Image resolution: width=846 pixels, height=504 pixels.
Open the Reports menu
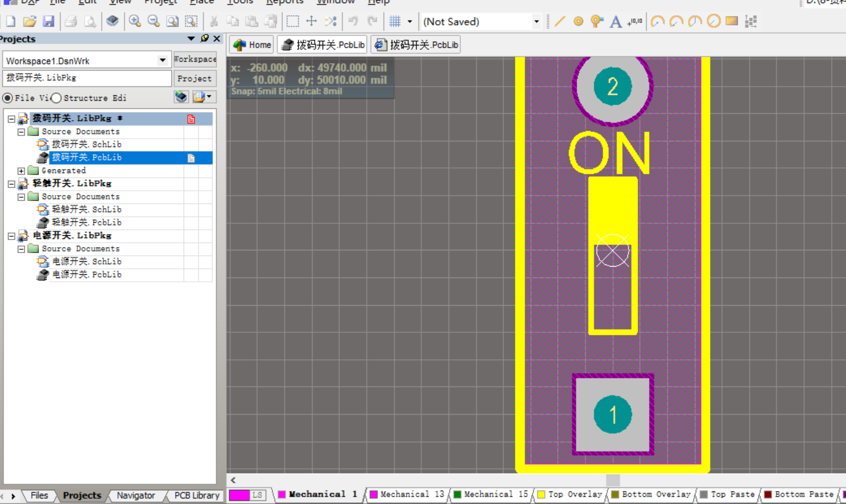(x=285, y=2)
